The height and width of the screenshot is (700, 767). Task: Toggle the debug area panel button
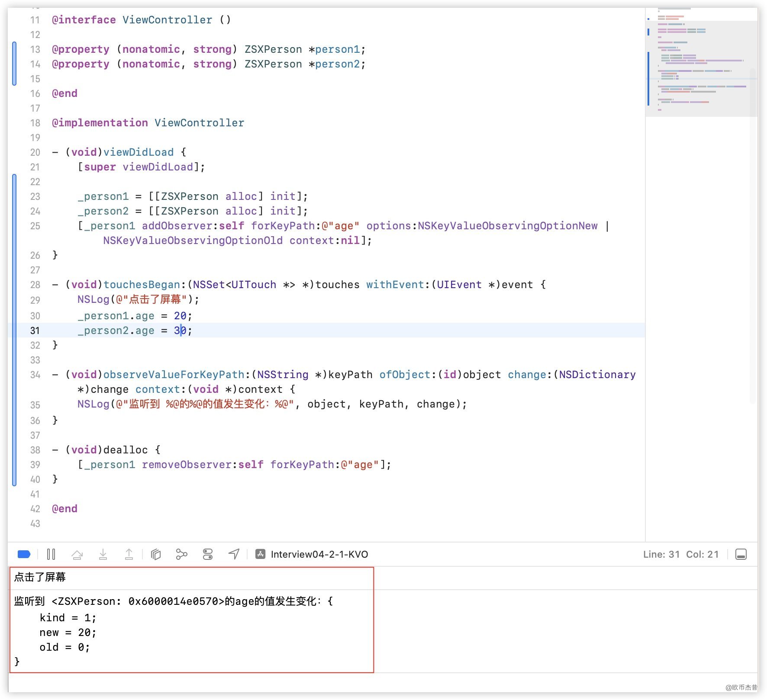(741, 554)
